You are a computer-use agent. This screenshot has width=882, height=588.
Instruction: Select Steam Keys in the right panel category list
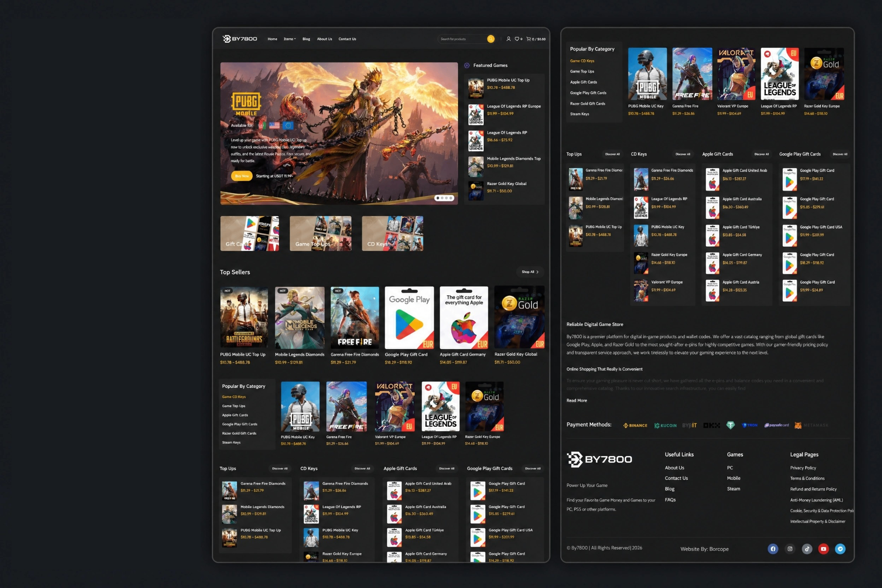(x=580, y=114)
